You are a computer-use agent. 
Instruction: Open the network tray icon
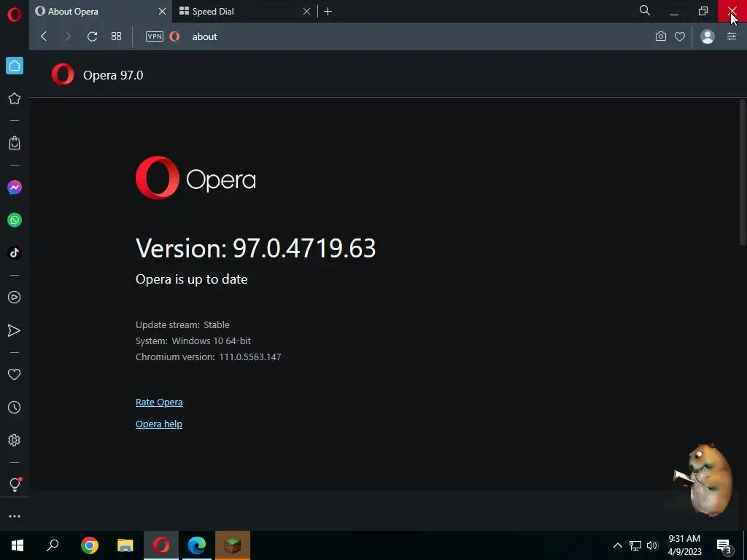635,545
